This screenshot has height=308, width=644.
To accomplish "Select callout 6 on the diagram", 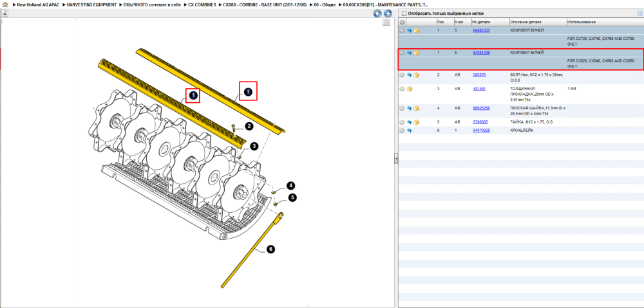I will (x=270, y=249).
